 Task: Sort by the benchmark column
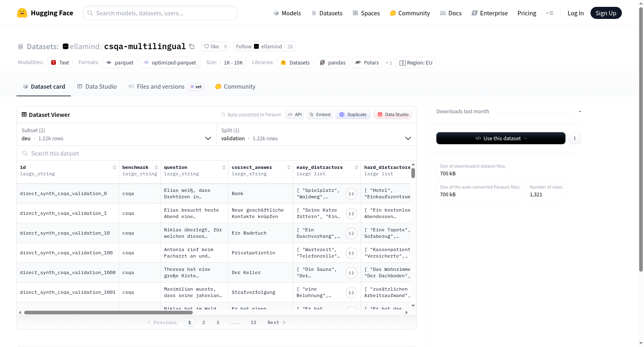click(x=156, y=167)
